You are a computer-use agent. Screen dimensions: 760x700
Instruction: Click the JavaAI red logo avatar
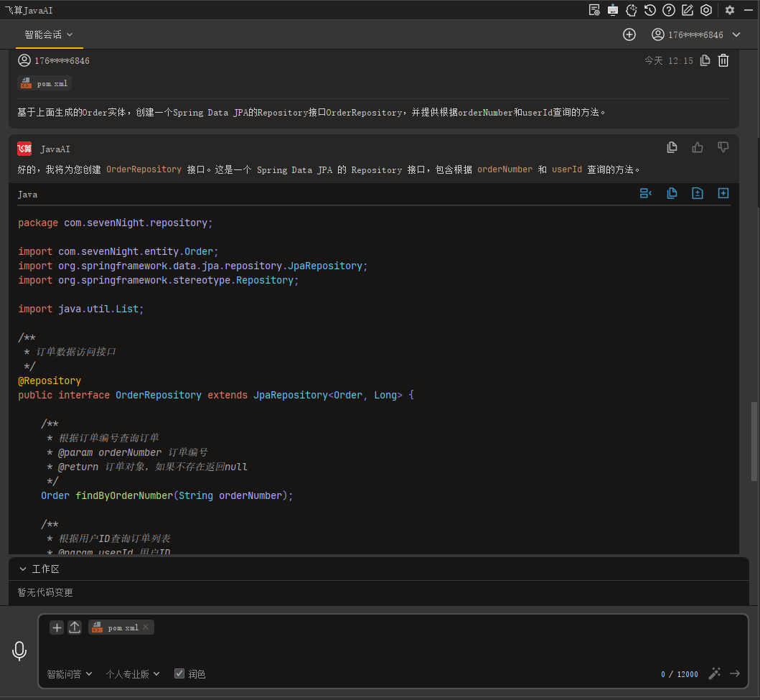24,149
